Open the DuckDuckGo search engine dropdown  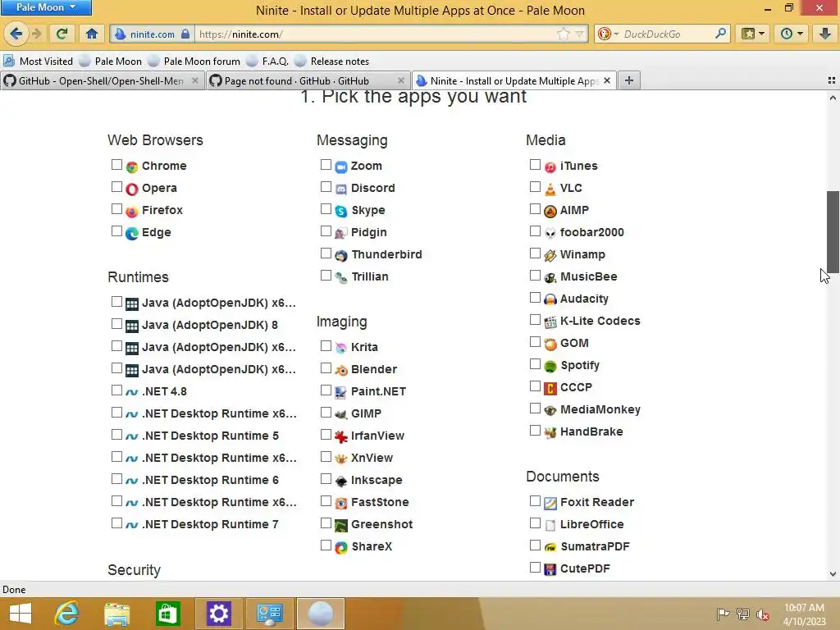coord(608,34)
